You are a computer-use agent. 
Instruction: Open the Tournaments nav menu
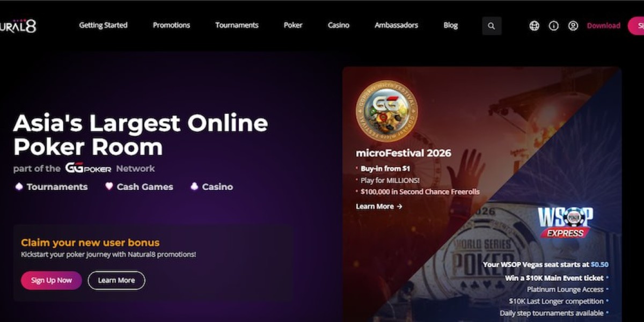[237, 25]
